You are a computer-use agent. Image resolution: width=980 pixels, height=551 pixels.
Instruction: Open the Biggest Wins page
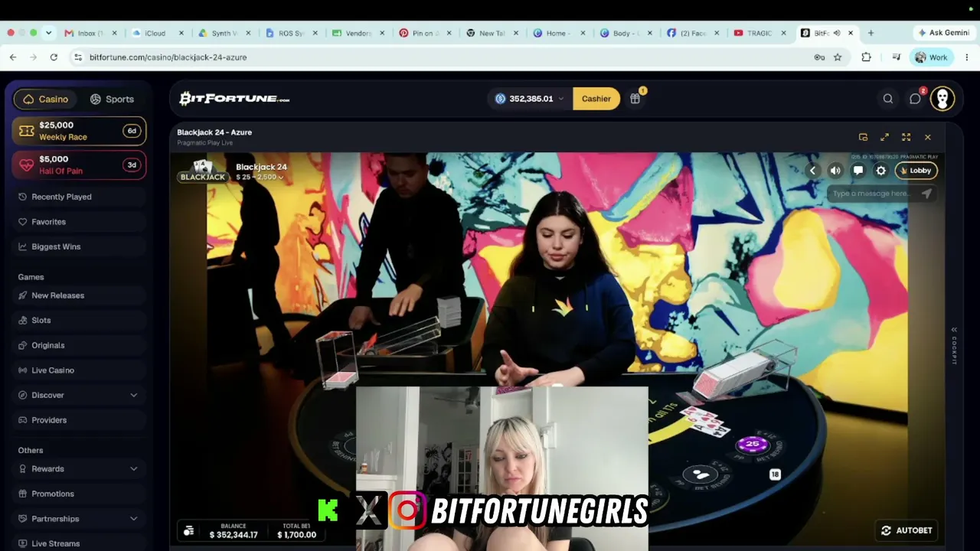(78, 246)
